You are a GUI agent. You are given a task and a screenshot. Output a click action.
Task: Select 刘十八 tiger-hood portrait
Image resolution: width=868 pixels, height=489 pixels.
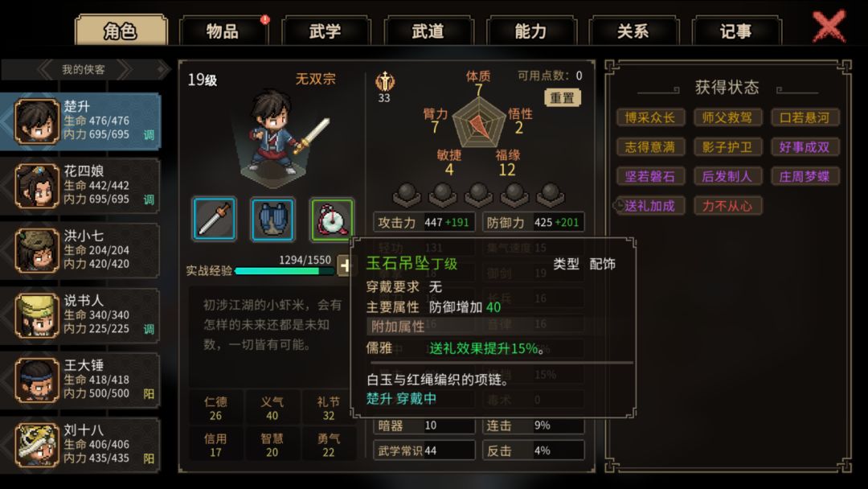pos(36,445)
